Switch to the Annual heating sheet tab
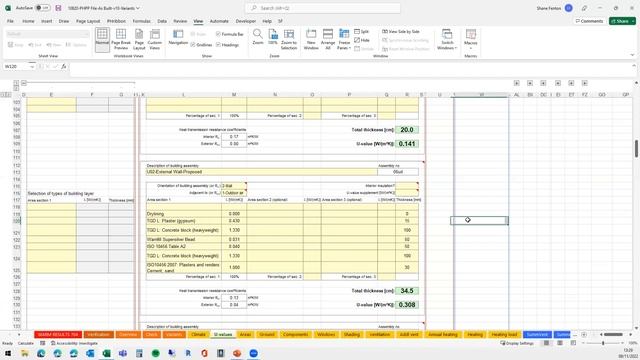This screenshot has height=360, width=640. (442, 335)
